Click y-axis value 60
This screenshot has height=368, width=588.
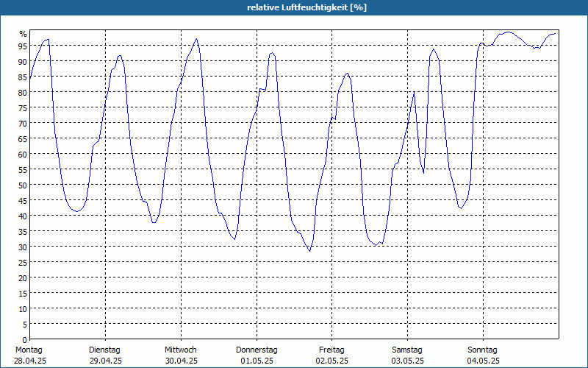24,155
